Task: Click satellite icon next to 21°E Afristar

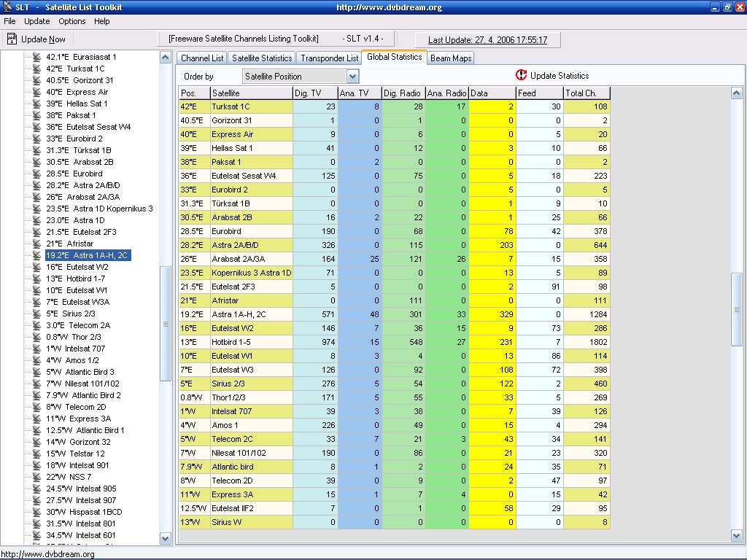Action: [36, 244]
